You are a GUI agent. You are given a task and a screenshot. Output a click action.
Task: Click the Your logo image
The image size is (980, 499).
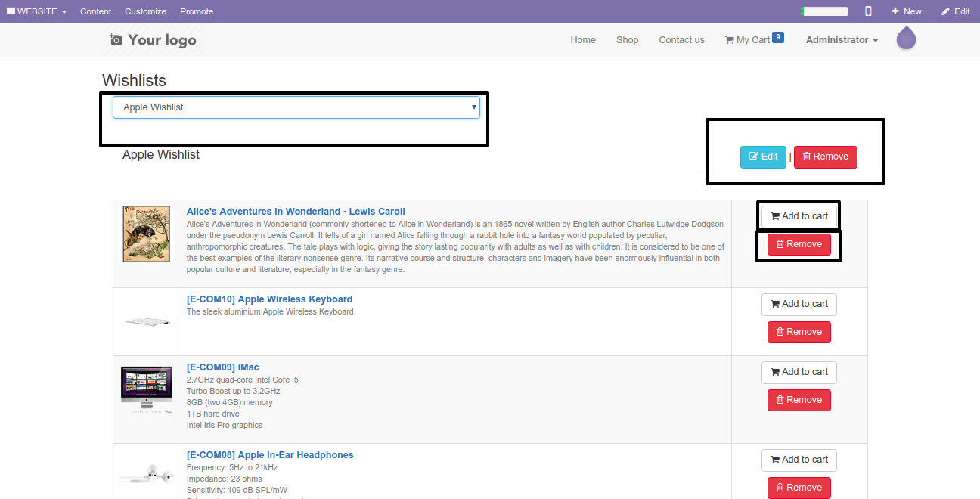coord(153,40)
